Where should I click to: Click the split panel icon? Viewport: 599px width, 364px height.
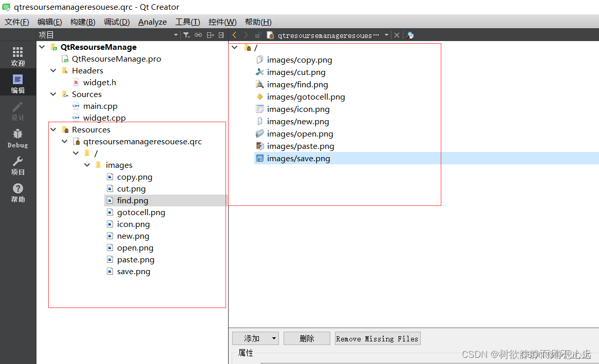tap(210, 35)
